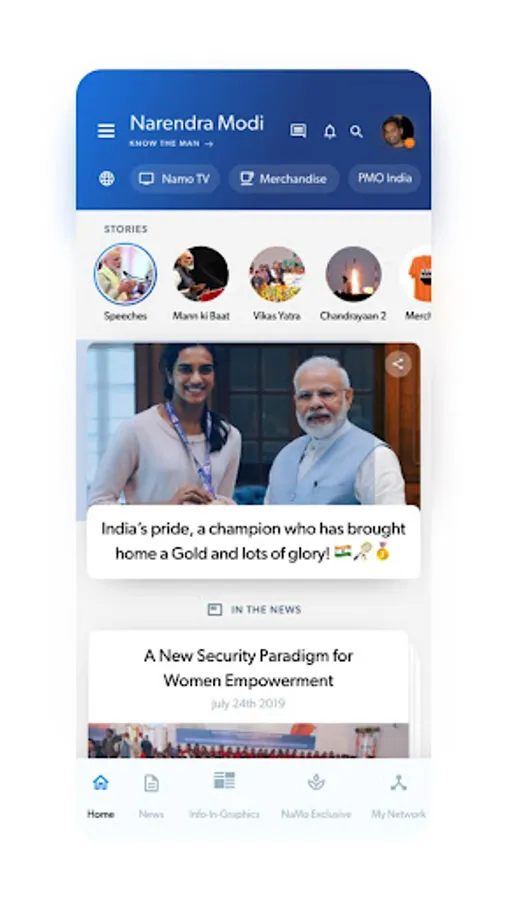Switch to the Info-In-Graphics tab

tap(224, 795)
